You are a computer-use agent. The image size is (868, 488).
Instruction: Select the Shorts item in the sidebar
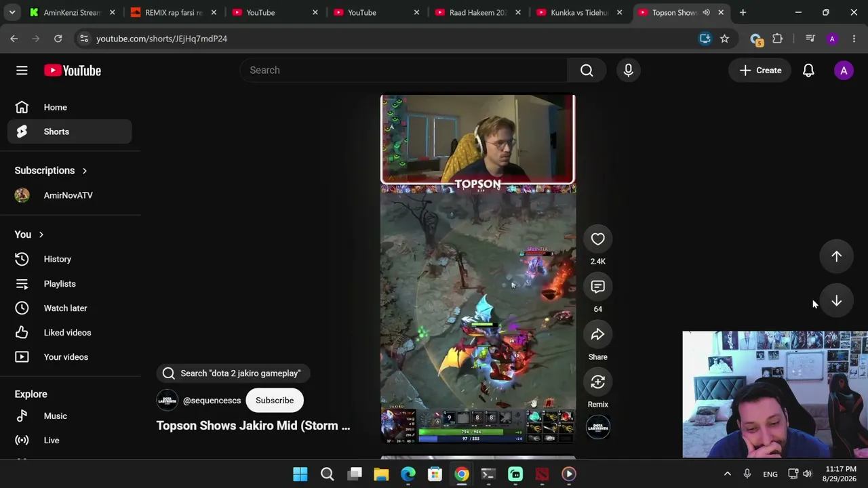[70, 131]
